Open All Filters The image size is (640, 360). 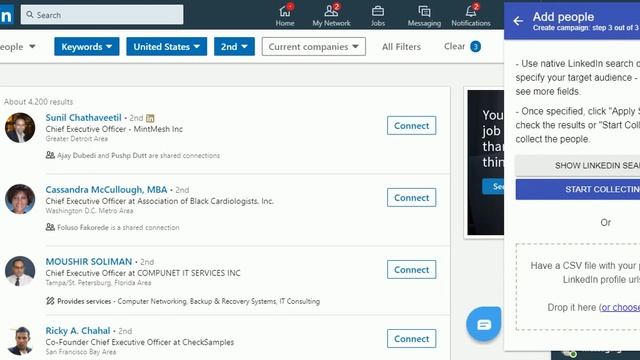401,47
